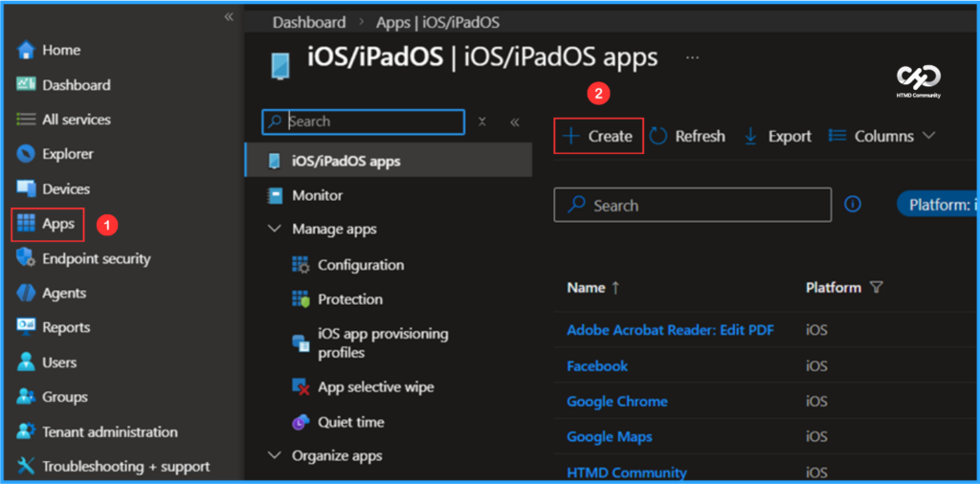Click iOS platform cell in Facebook row
Screen dimensions: 980x484
pos(816,366)
